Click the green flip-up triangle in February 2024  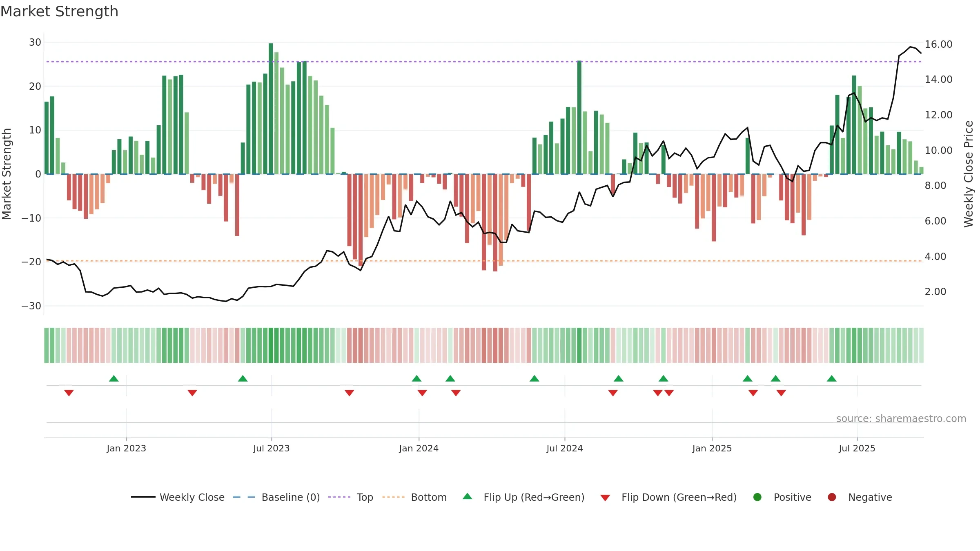point(450,378)
